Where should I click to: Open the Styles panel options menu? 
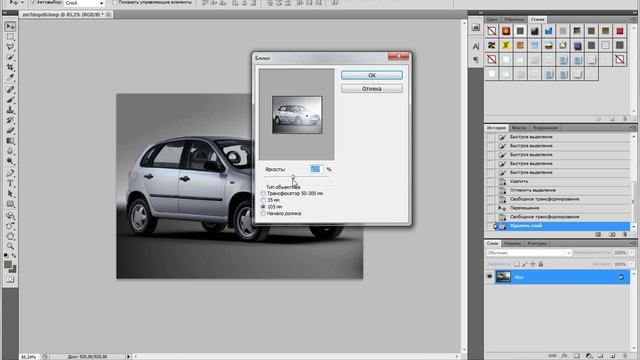633,19
